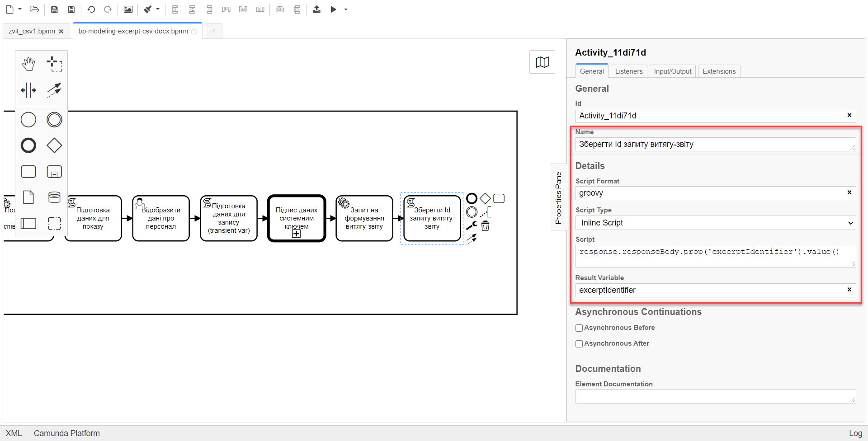868x441 pixels.
Task: Clear the Id field value
Action: pos(849,115)
